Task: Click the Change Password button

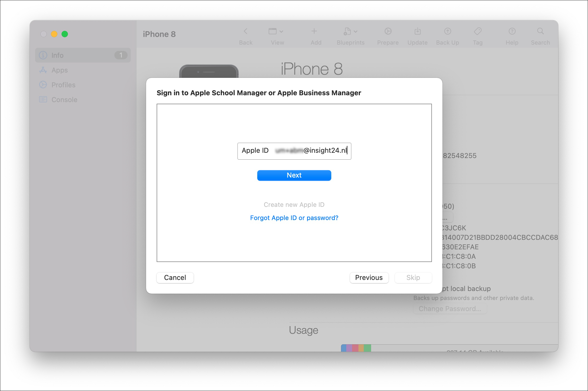Action: pyautogui.click(x=450, y=309)
